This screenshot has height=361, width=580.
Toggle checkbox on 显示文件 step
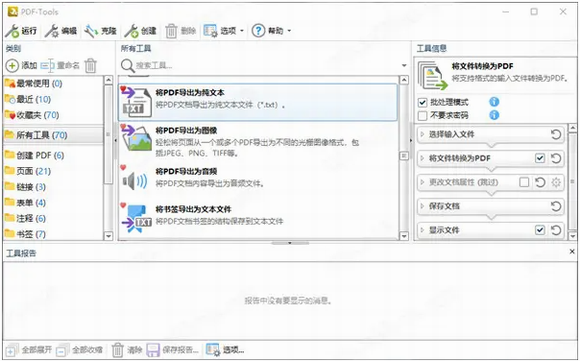(x=540, y=230)
